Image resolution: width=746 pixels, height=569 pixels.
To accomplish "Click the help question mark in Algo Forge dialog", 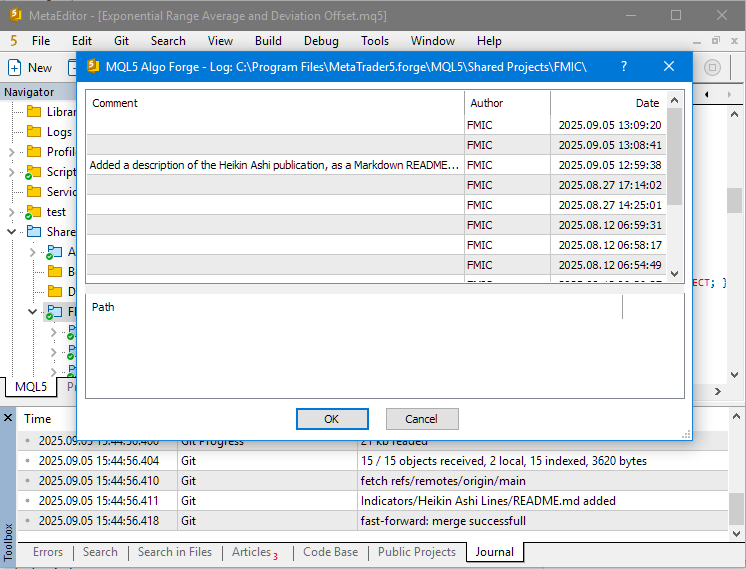I will [624, 66].
